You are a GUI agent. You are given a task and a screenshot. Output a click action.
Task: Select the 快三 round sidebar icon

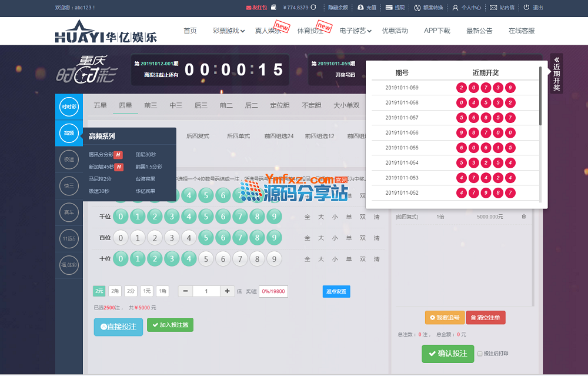click(x=69, y=187)
